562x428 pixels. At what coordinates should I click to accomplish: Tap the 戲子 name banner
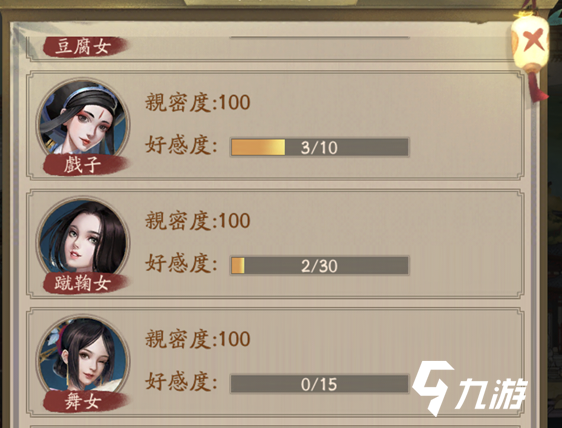point(85,165)
